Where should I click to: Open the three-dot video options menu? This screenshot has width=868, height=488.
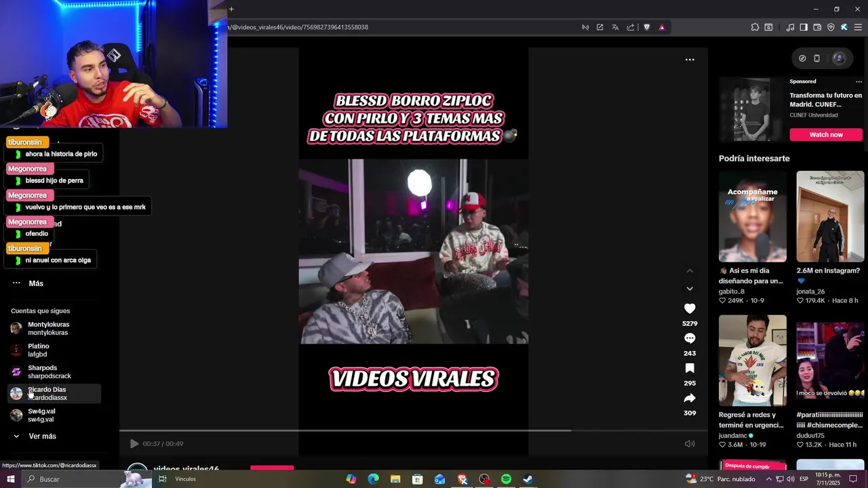[x=690, y=60]
